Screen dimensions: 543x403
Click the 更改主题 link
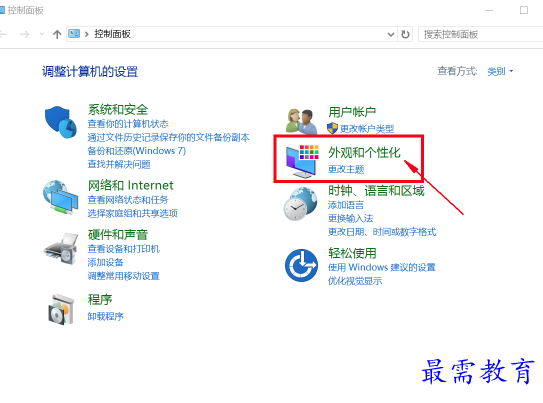346,169
